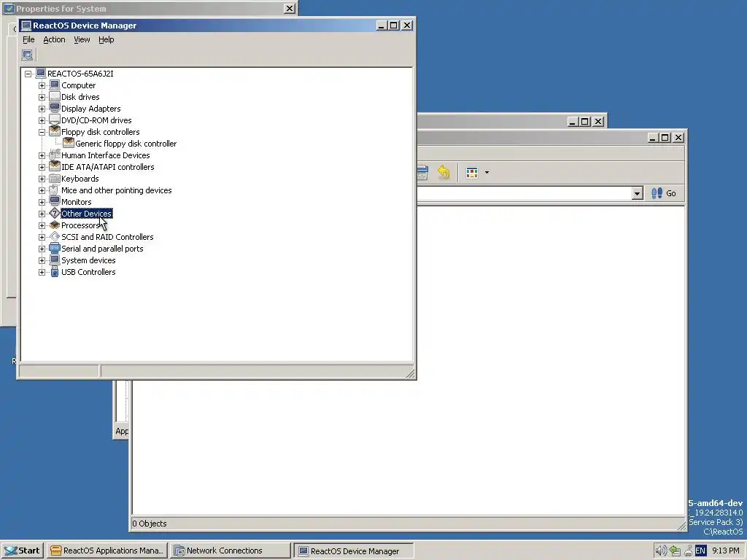Open the Views dropdown arrow in explorer toolbar
Viewport: 747px width, 560px height.
487,172
